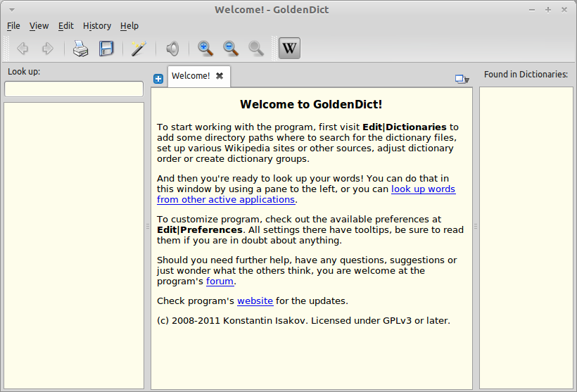
Task: Visit the program's website link
Action: (x=255, y=301)
